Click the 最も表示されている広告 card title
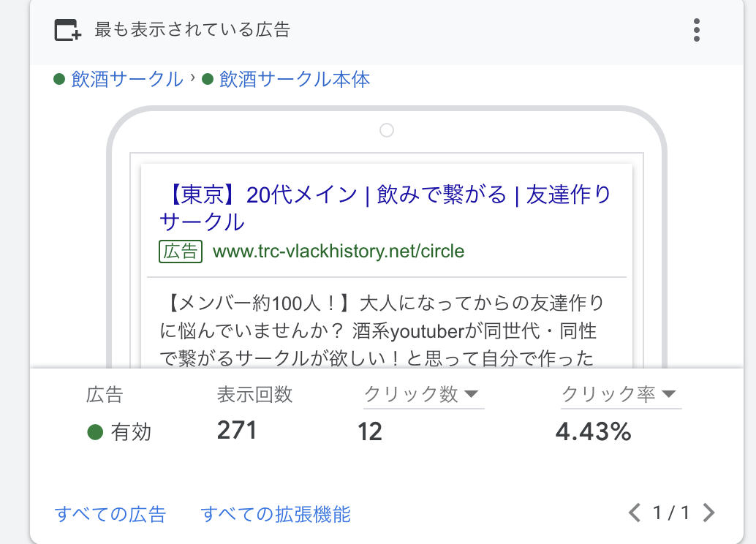Screen dimensions: 756x544 [x=192, y=30]
